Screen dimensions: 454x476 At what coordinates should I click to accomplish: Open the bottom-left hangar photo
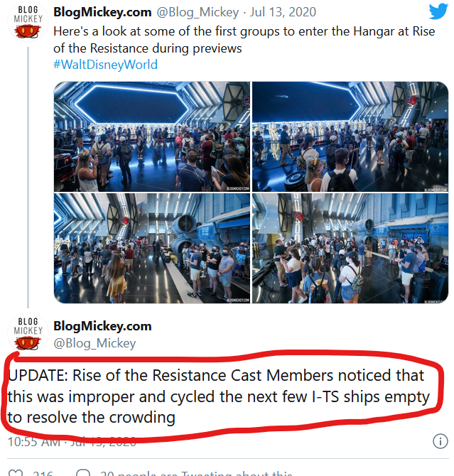(152, 248)
